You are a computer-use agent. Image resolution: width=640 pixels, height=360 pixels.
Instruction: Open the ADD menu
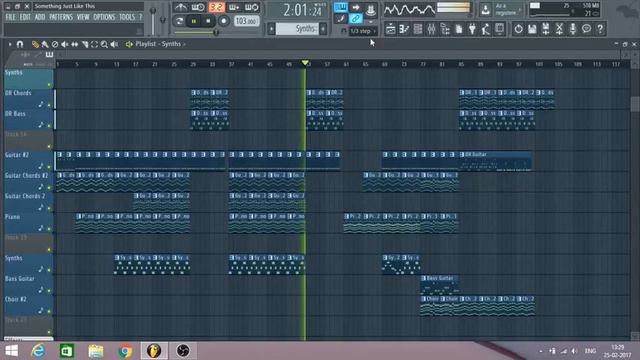[40, 17]
